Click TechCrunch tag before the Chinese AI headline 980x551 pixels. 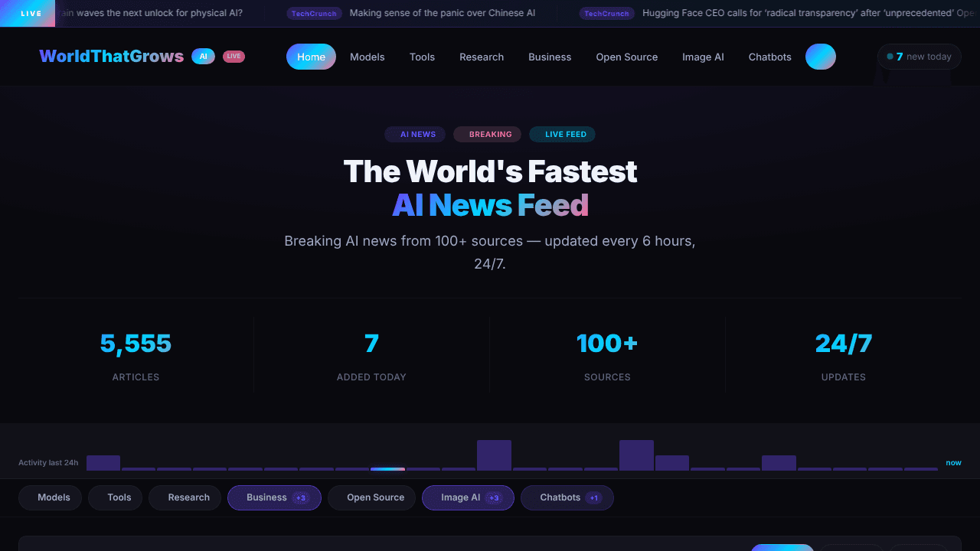(314, 14)
